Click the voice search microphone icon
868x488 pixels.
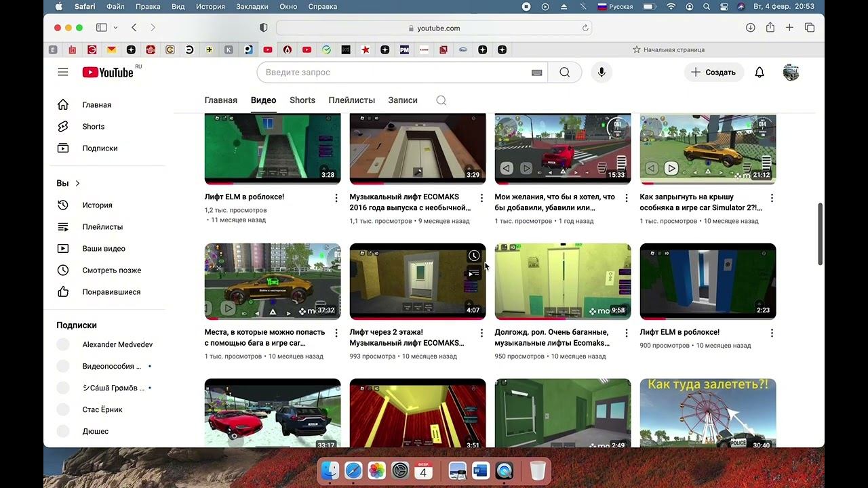[x=601, y=73]
